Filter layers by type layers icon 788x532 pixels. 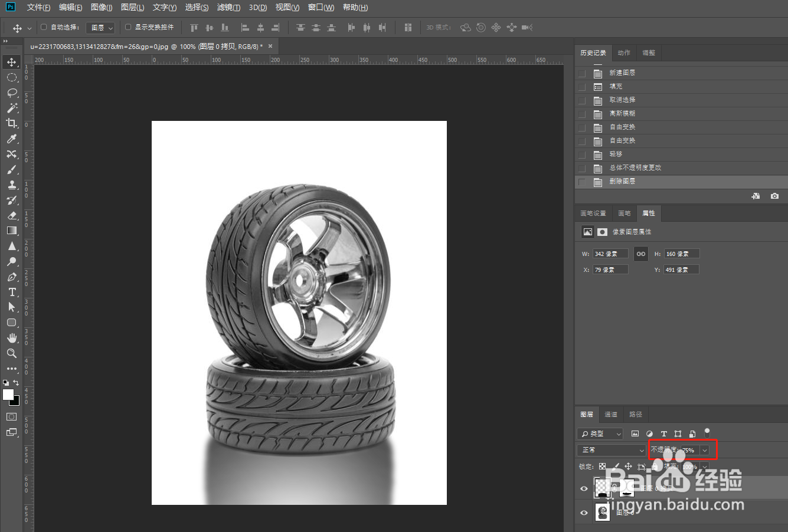663,434
